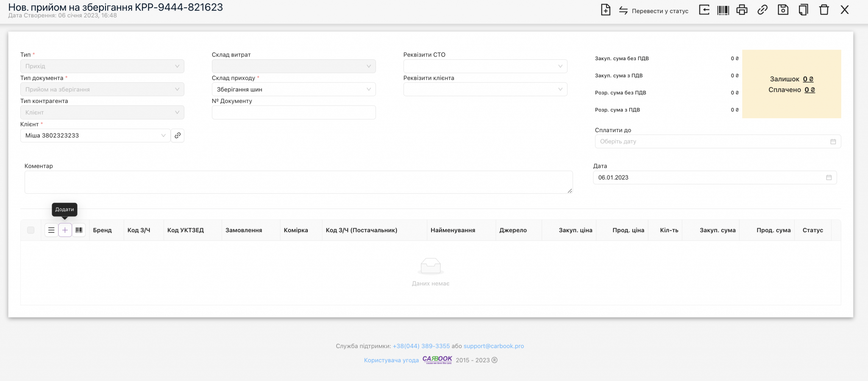Open the client link icon beside Міша
The image size is (868, 381).
tap(178, 136)
